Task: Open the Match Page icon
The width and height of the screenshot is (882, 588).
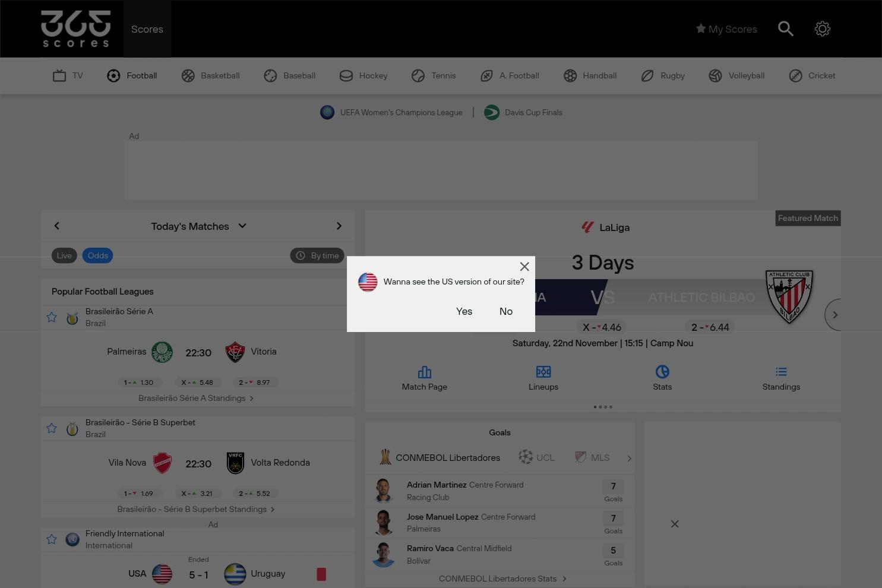Action: click(x=425, y=372)
